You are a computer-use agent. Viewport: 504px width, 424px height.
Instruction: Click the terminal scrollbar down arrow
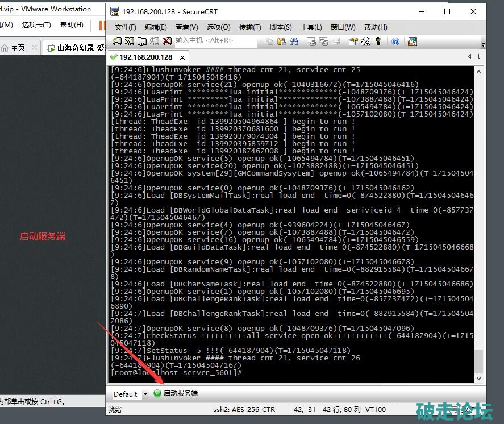(x=478, y=379)
